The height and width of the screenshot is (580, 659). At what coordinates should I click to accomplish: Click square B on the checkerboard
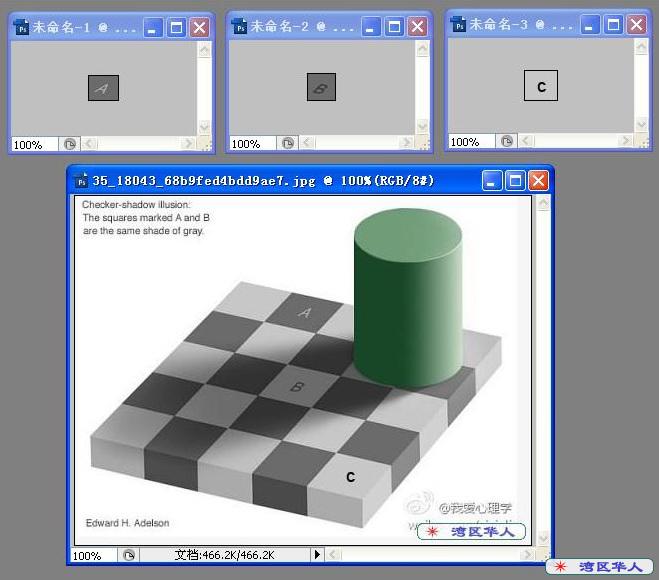click(x=297, y=386)
